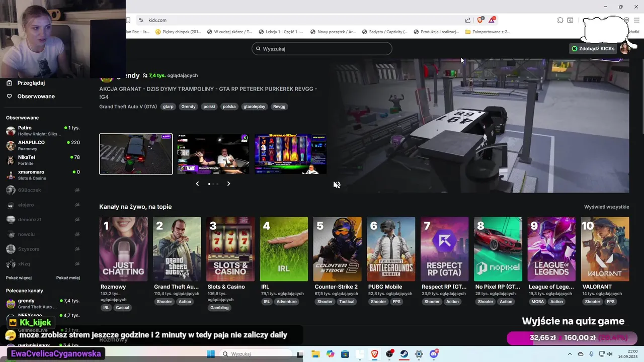Click the OneDrive cloud tray icon
Viewport: 644px width, 362px height.
[x=581, y=354]
